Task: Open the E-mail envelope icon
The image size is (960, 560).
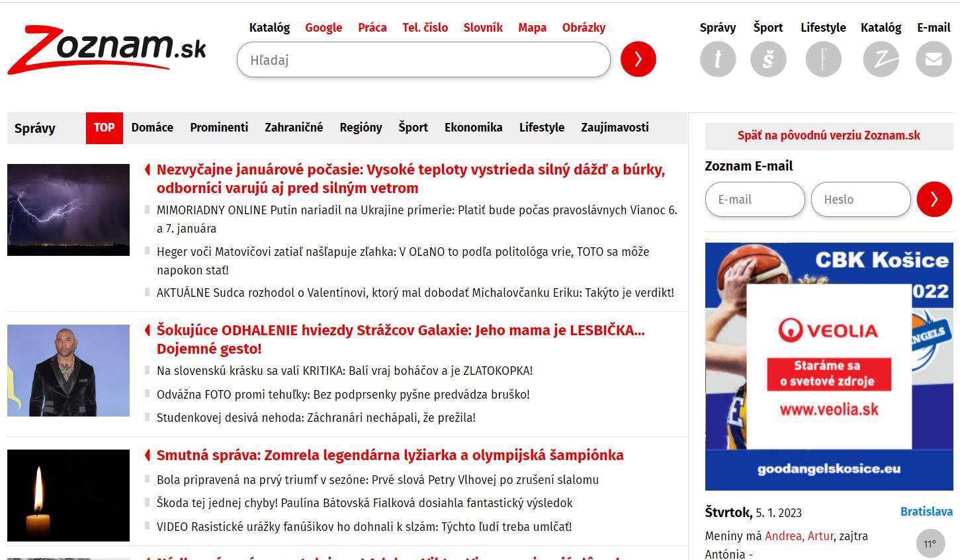Action: coord(934,60)
